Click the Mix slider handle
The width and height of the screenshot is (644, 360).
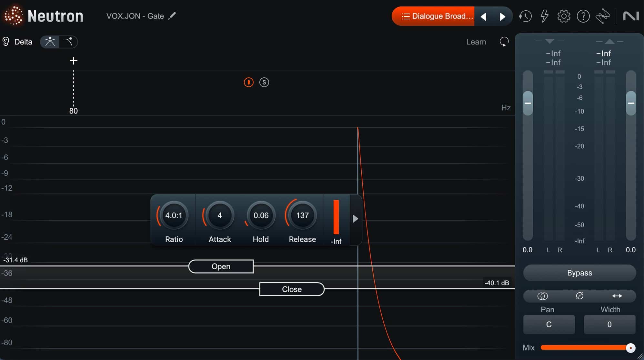[630, 348]
